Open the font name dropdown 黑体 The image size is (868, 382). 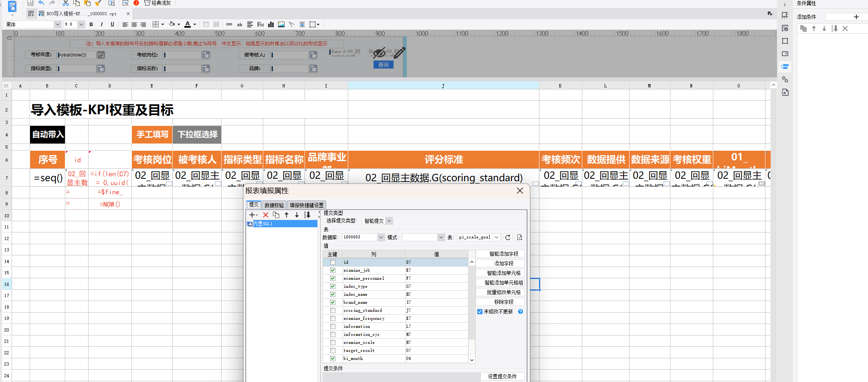pos(57,24)
